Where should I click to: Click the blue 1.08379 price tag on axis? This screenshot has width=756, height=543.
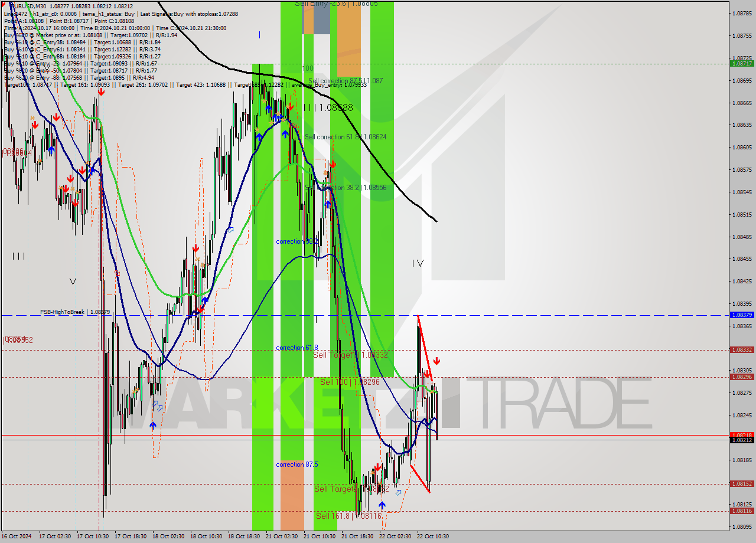tap(742, 315)
